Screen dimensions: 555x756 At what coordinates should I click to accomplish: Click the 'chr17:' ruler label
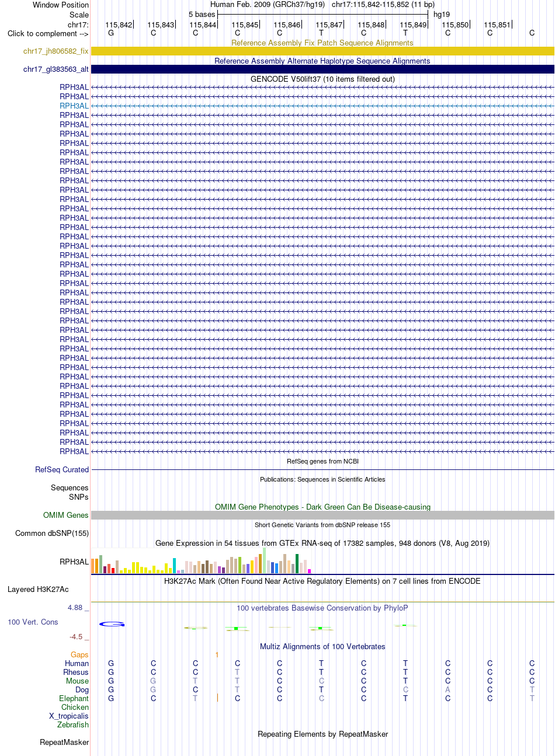[78, 25]
